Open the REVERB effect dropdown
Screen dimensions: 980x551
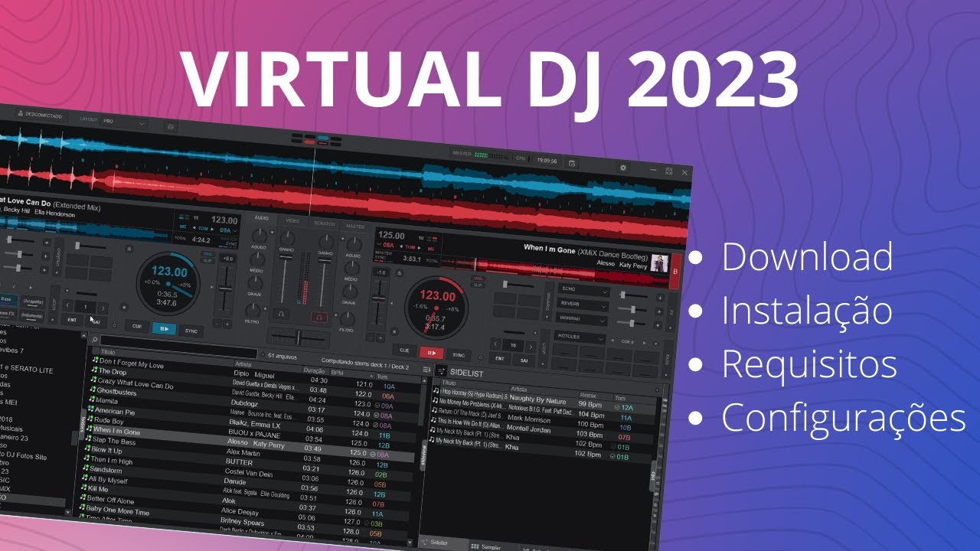click(583, 305)
